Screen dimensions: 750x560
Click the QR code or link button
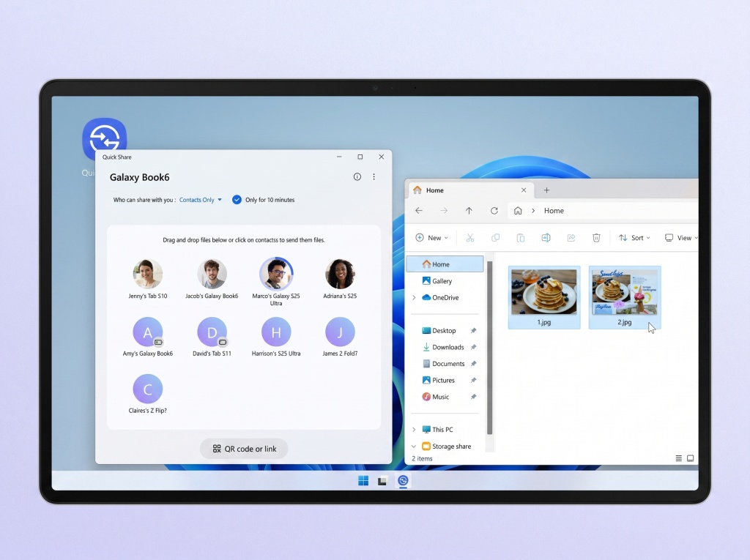[244, 449]
